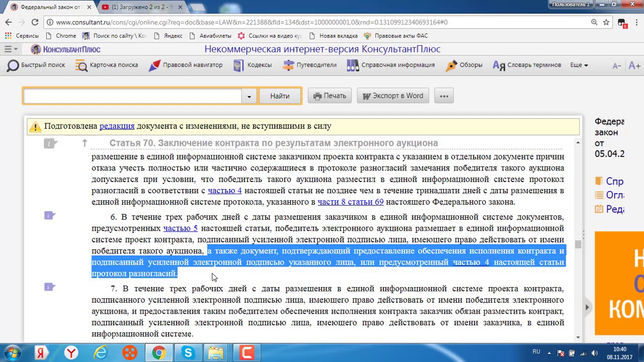Screen dimensions: 644x362
Task: Open Skype from taskbar
Action: [x=188, y=352]
